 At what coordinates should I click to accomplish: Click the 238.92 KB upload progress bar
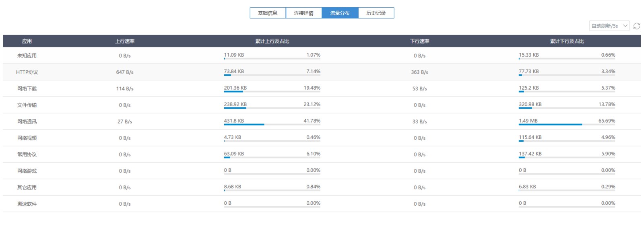click(x=272, y=108)
